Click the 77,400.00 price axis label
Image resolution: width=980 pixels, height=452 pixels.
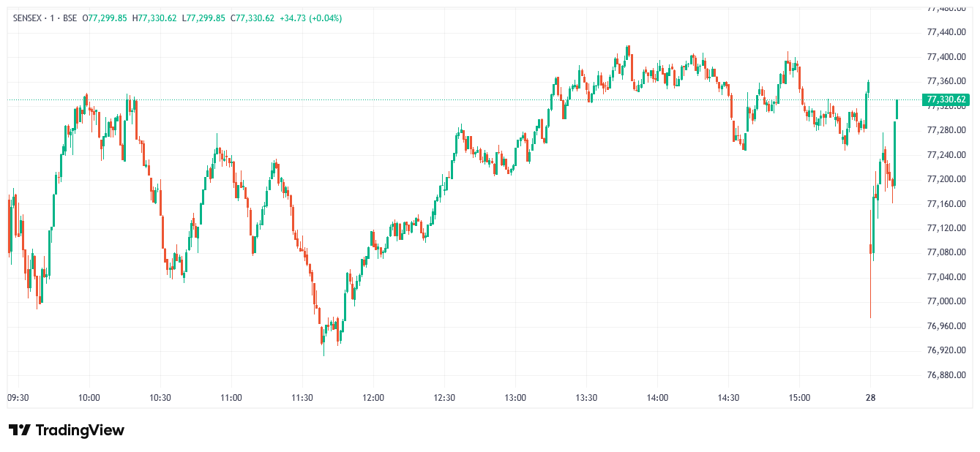[947, 57]
